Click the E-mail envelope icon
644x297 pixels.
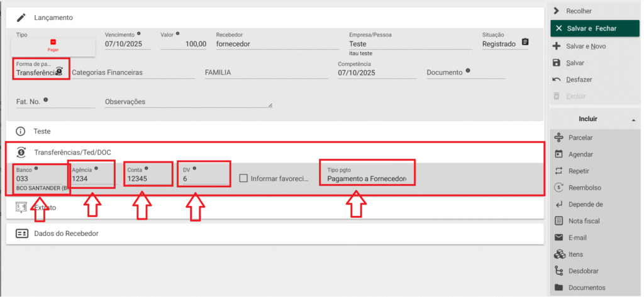[558, 237]
